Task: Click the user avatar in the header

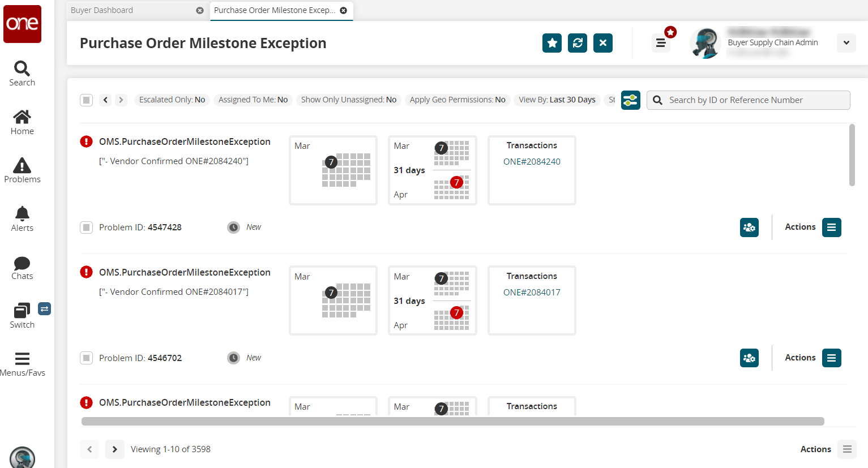Action: [705, 43]
